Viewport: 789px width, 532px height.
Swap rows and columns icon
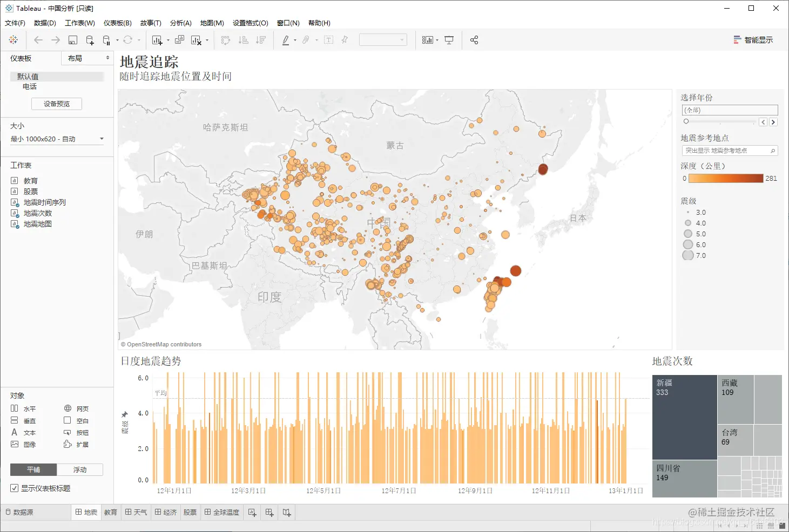(x=226, y=40)
